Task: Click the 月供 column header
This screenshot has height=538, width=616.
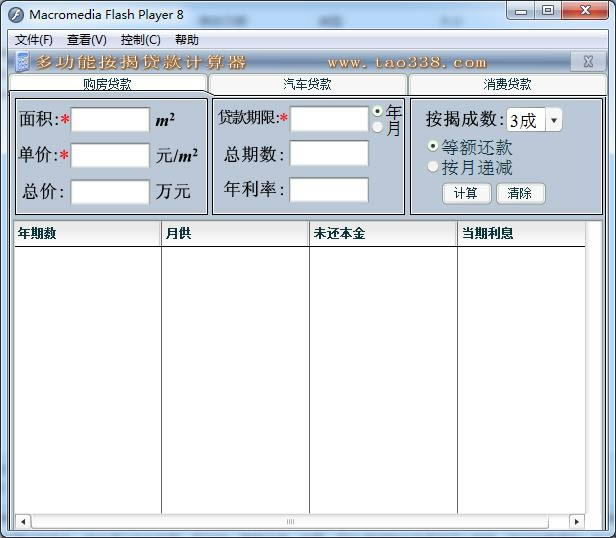Action: point(235,233)
